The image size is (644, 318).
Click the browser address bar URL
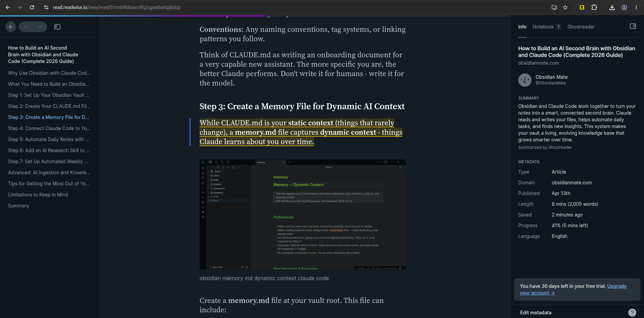[x=117, y=7]
